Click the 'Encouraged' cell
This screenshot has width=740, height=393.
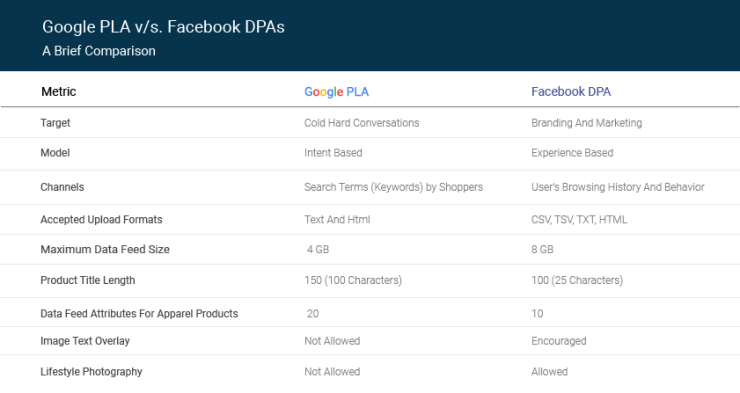(559, 341)
